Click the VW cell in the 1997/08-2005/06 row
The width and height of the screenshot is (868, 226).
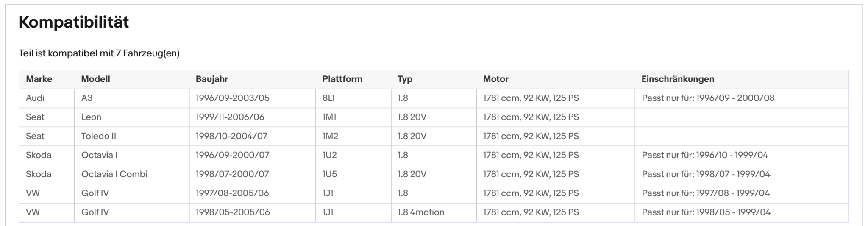47,194
